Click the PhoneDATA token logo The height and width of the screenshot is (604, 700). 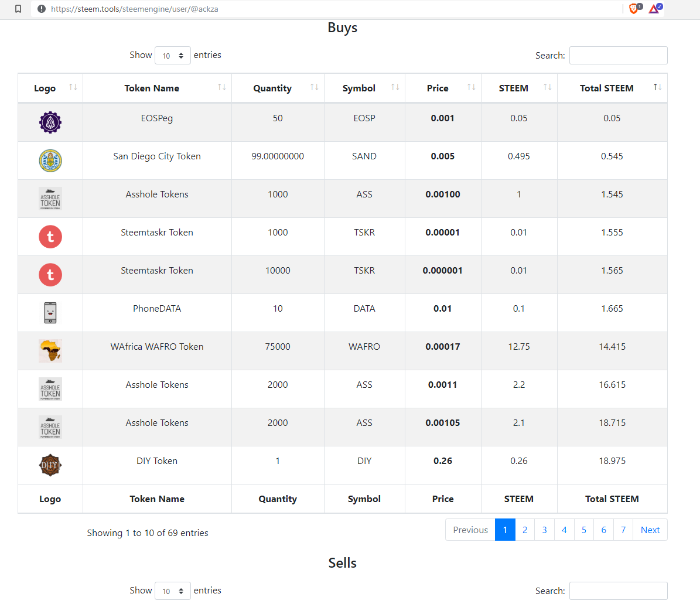coord(50,313)
